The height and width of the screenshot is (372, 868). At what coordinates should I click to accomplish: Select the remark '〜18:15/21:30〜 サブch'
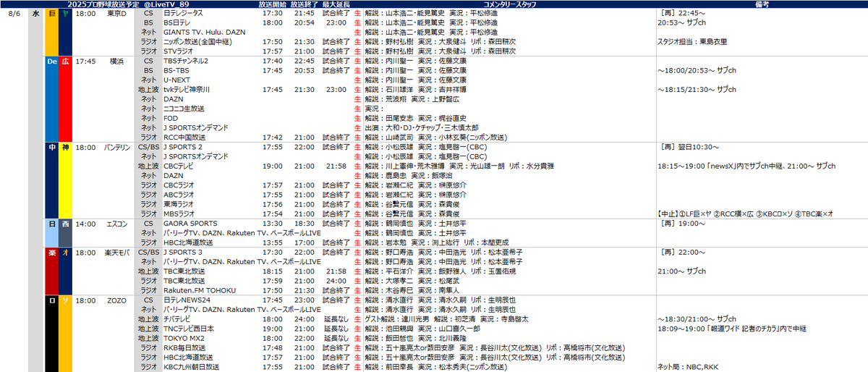696,90
